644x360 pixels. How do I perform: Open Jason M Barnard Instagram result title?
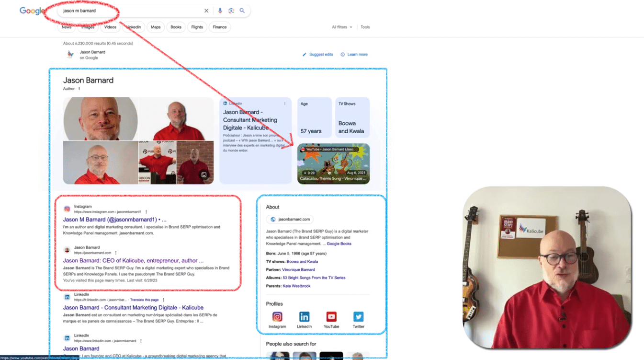pos(115,220)
